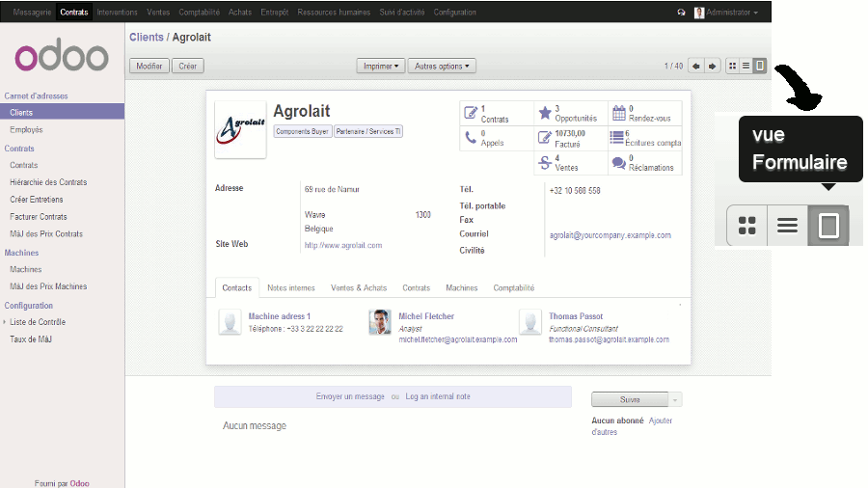
Task: Open the 4 Ventes button
Action: (571, 163)
